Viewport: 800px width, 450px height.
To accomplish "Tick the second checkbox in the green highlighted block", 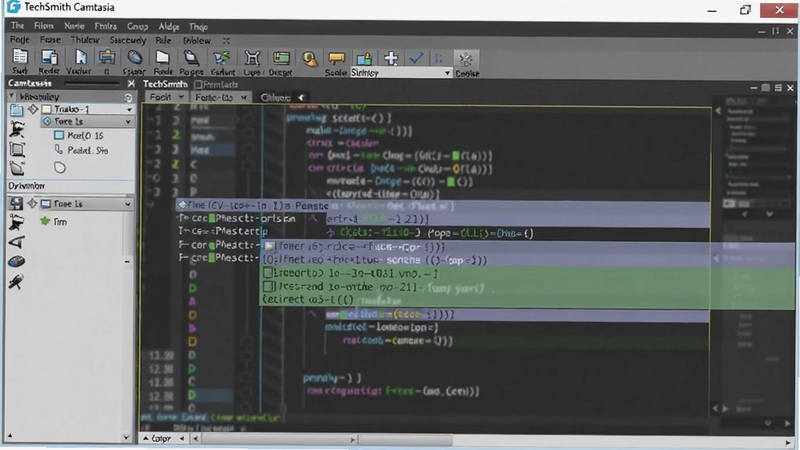I will tap(269, 286).
